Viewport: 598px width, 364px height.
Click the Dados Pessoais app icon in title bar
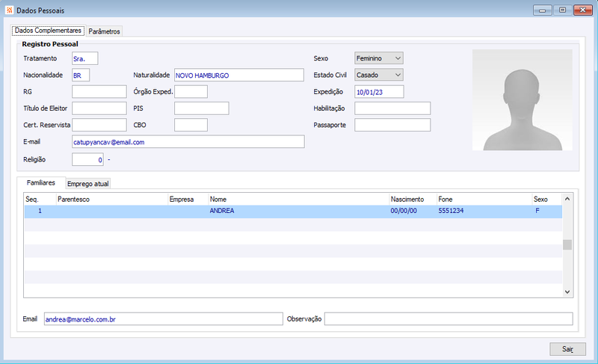(x=9, y=10)
